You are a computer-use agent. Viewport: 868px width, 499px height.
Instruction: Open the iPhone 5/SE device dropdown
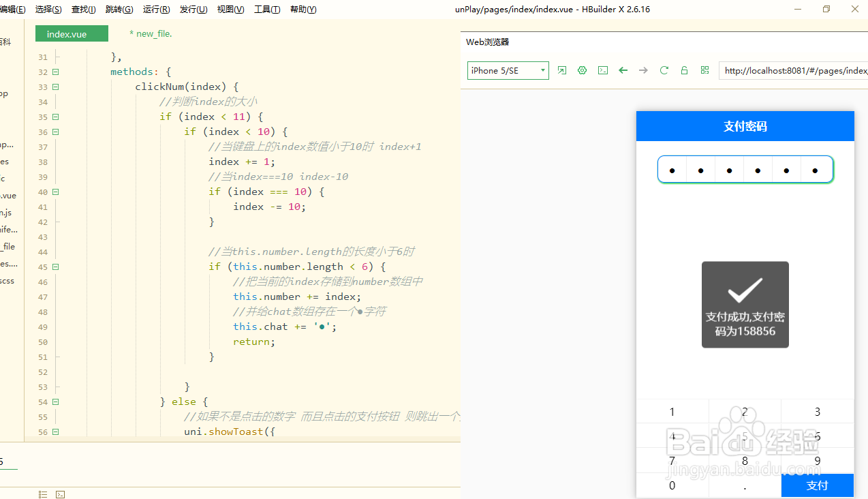click(x=508, y=70)
